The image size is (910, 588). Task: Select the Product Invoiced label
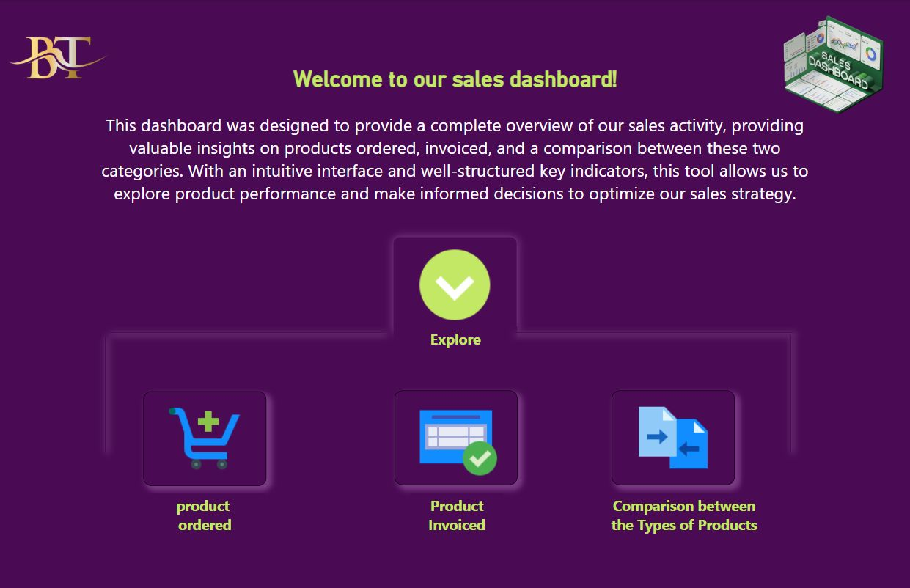456,515
